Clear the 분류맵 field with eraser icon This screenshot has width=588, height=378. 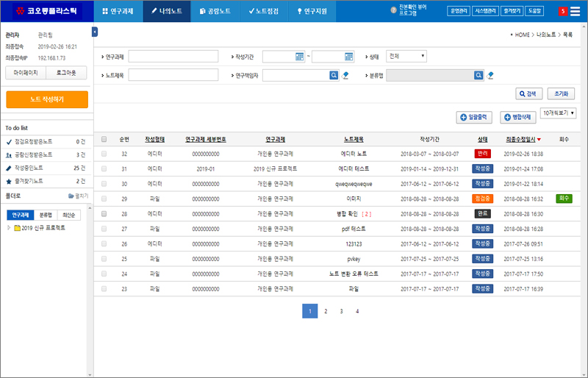pos(490,75)
